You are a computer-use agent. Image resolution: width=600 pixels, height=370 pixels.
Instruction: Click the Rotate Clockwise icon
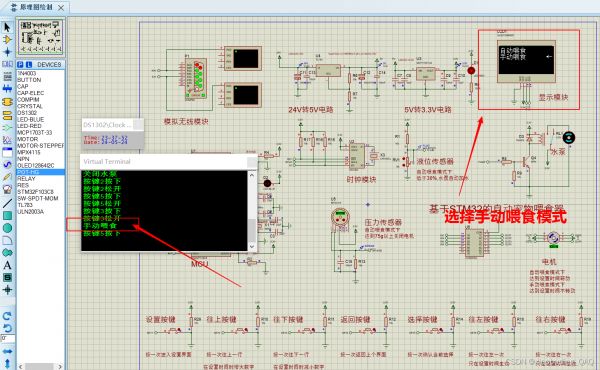pyautogui.click(x=7, y=316)
